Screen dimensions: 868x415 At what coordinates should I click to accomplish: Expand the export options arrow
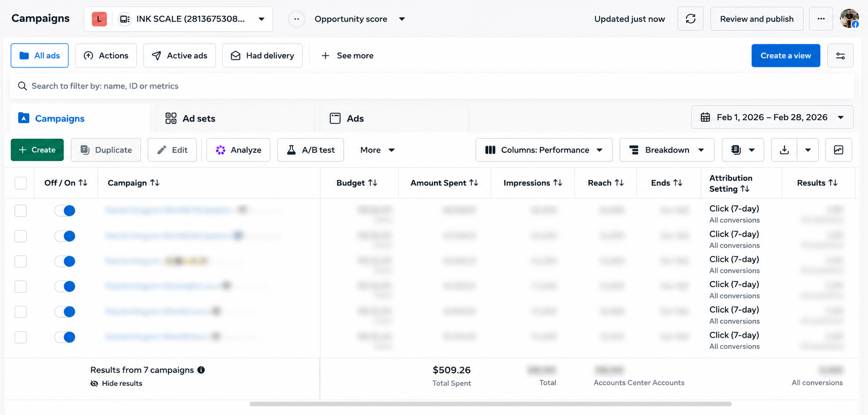point(808,150)
